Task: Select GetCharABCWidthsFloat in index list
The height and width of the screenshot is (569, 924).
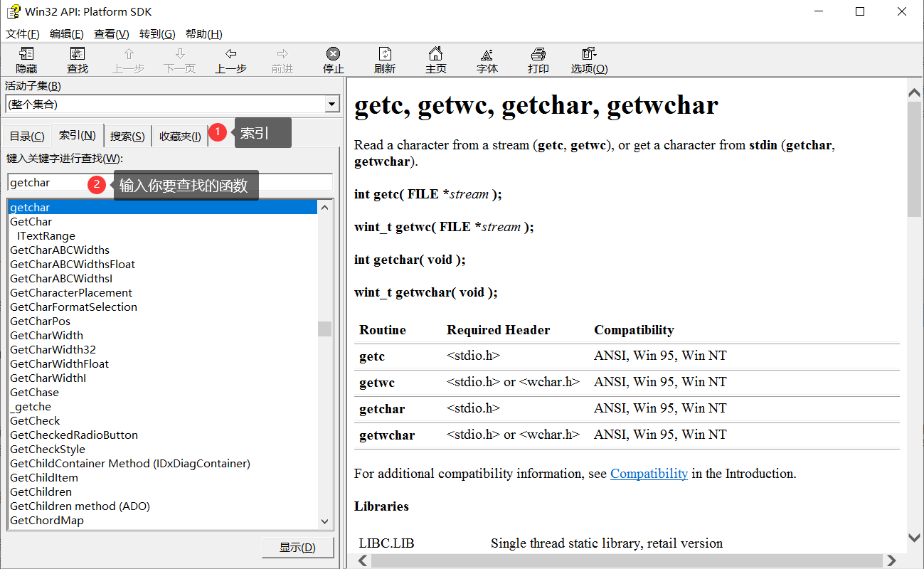Action: (73, 265)
